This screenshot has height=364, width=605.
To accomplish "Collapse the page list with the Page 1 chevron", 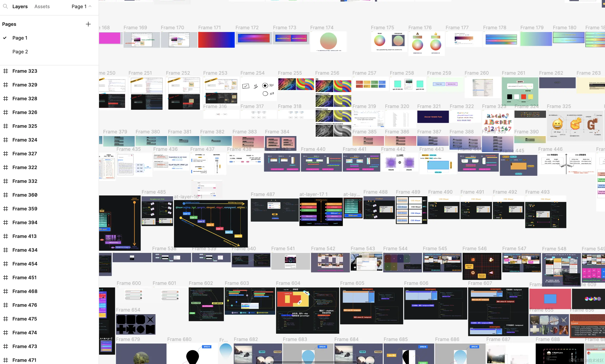I will [90, 6].
